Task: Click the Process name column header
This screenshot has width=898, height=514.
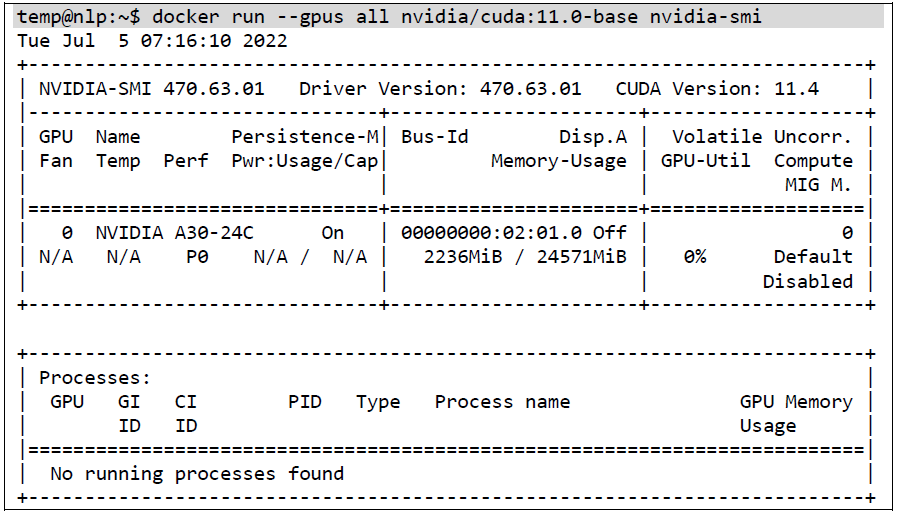Action: point(502,402)
